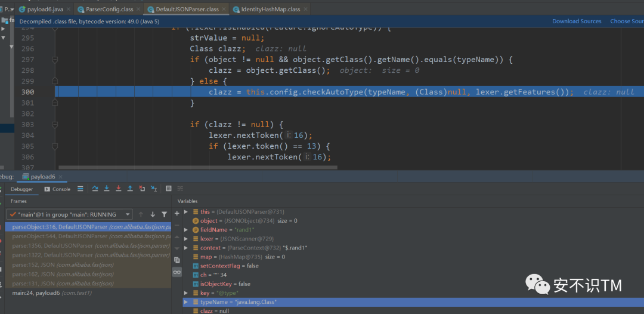The height and width of the screenshot is (314, 644).
Task: Click the filter frames funnel icon
Action: point(164,214)
